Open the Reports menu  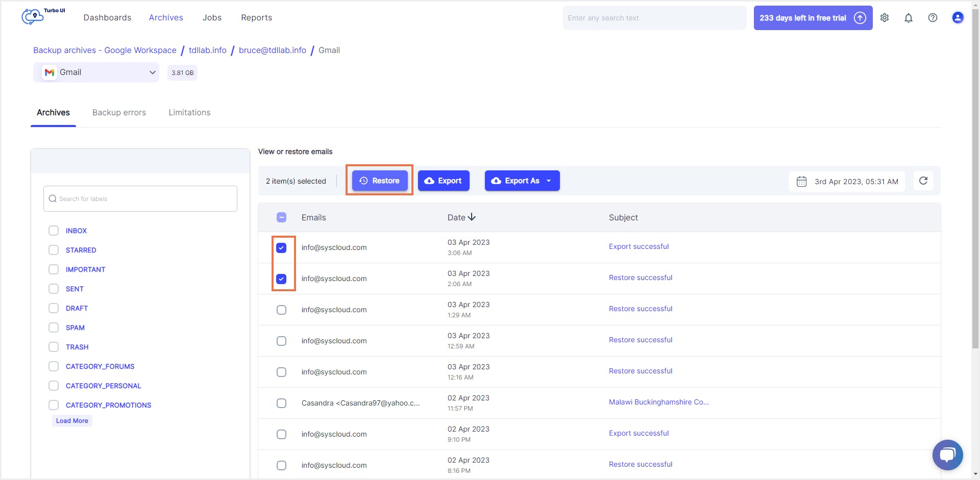[256, 17]
